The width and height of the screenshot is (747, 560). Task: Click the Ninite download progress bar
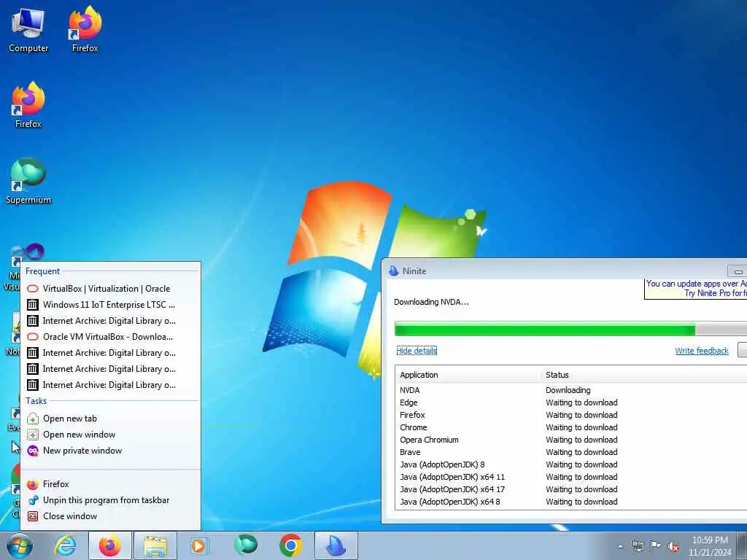[x=570, y=329]
